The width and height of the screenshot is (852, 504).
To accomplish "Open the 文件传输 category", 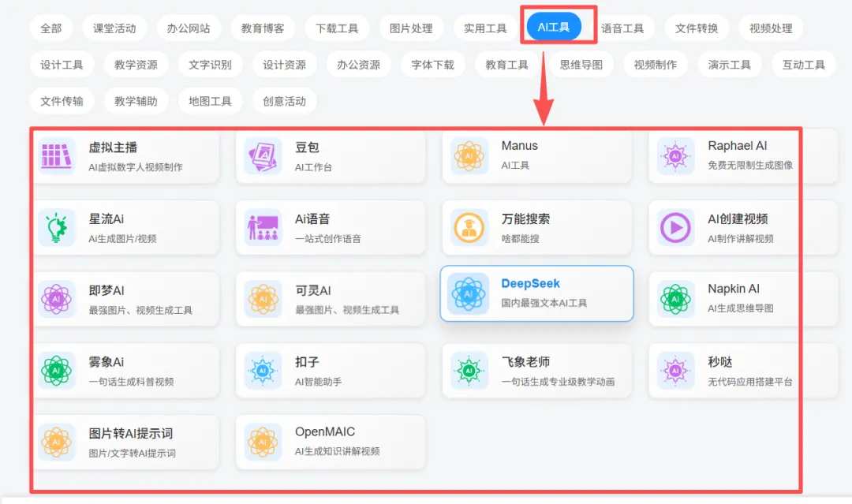I will pyautogui.click(x=62, y=101).
